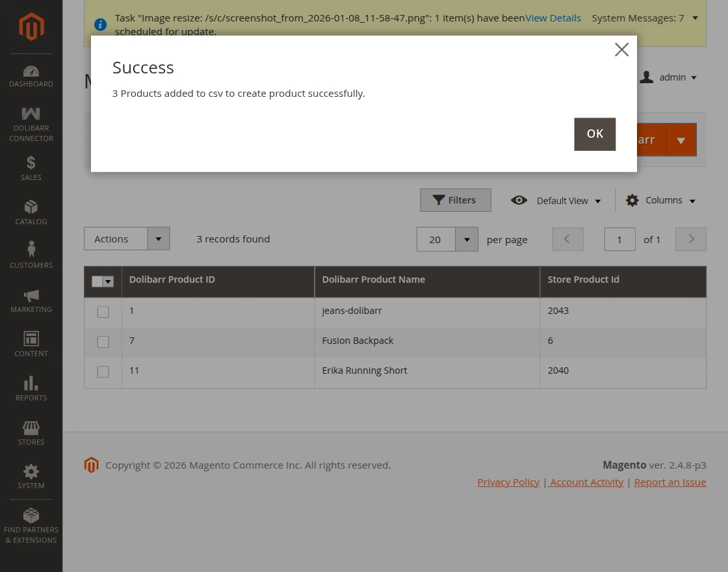
Task: Open the Privacy Policy link
Action: [508, 482]
